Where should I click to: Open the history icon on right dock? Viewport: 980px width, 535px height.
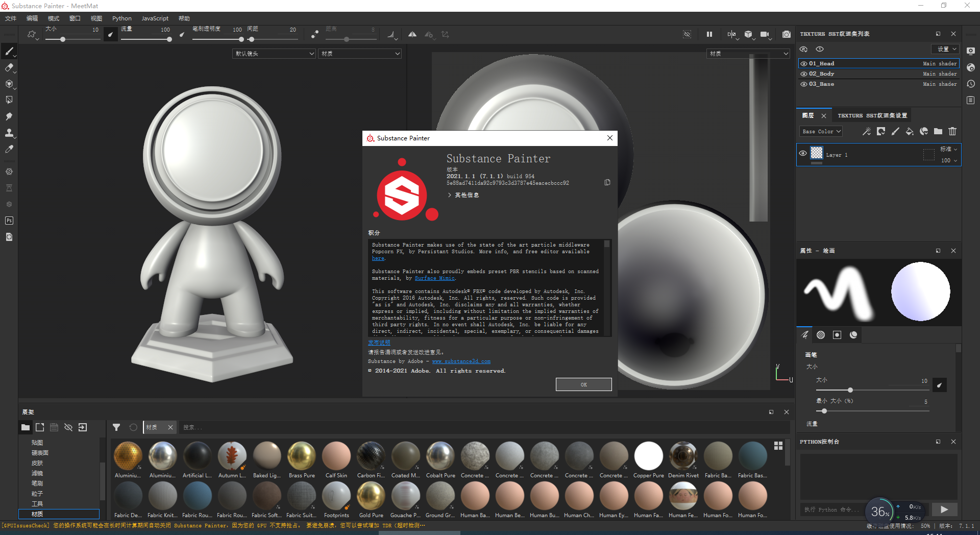pyautogui.click(x=971, y=84)
